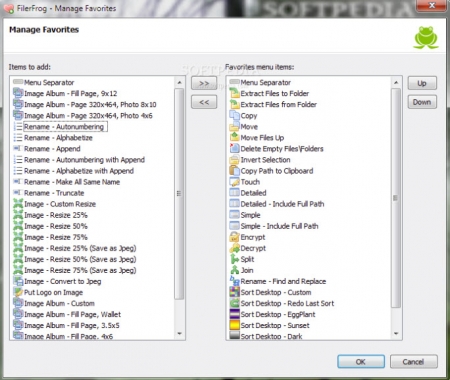450x380 pixels.
Task: Click the Copy item icon
Action: tap(235, 115)
